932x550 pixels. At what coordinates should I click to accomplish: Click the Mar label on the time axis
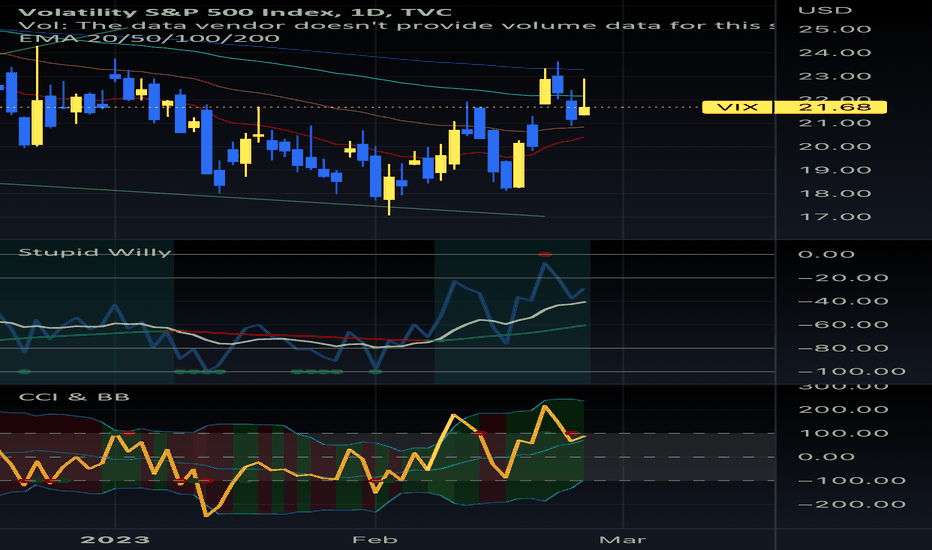[622, 539]
